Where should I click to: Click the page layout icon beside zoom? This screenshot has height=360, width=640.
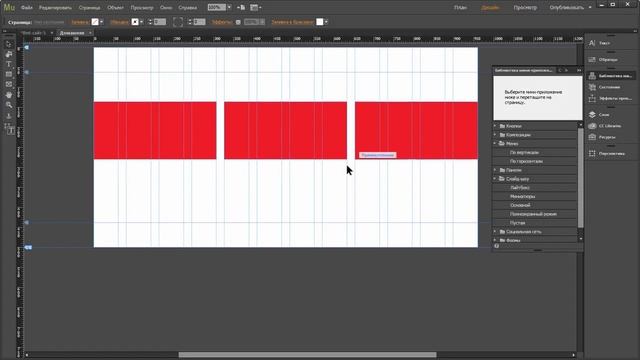[x=241, y=7]
